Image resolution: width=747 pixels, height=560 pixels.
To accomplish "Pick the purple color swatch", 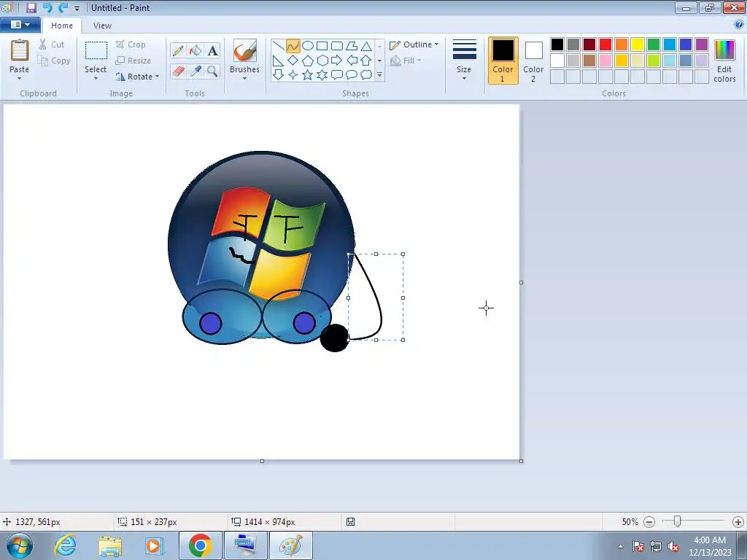I will point(702,44).
